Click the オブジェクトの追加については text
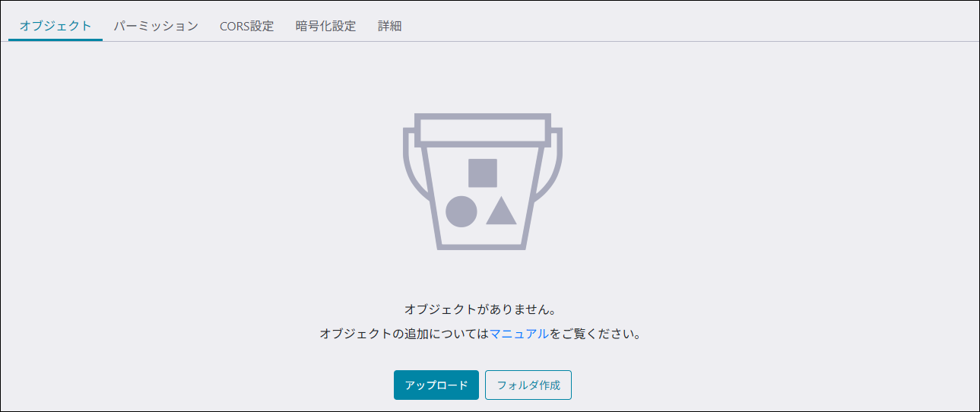The height and width of the screenshot is (412, 980). click(404, 334)
